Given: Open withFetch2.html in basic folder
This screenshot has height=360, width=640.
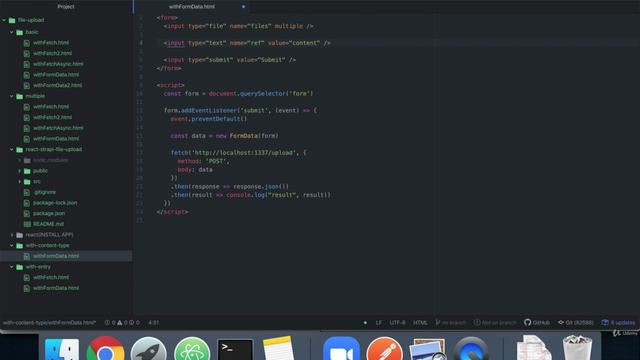Looking at the screenshot, I should pos(53,53).
